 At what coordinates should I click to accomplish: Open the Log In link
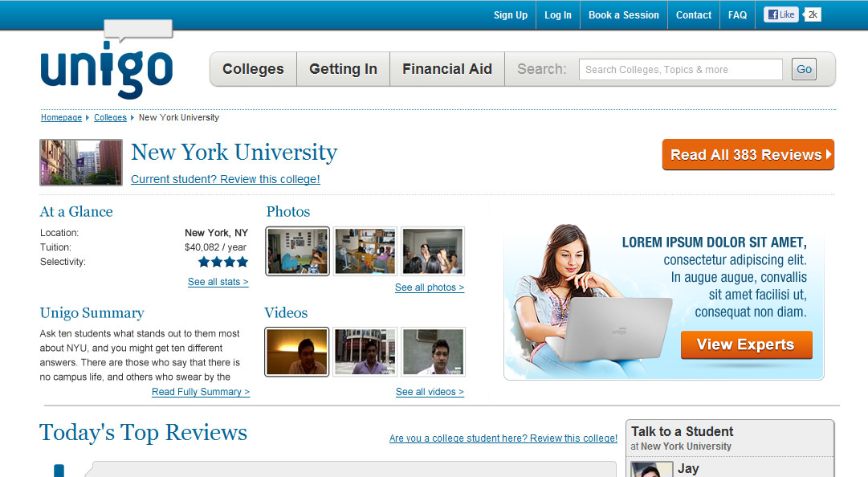click(x=557, y=15)
